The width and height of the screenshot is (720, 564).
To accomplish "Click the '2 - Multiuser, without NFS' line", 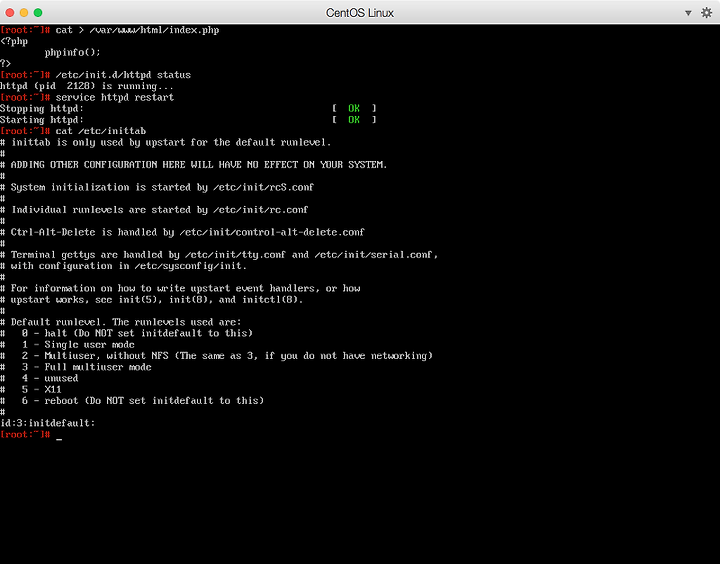I will click(216, 356).
